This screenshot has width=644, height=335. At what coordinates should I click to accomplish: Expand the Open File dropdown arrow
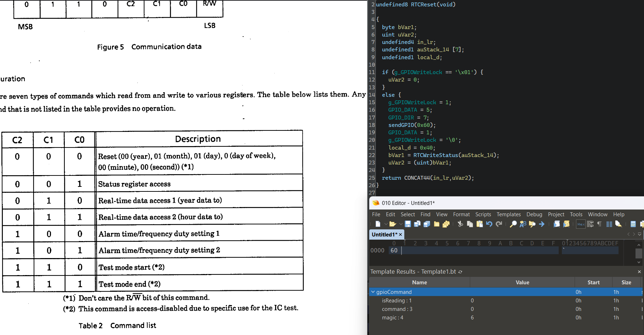click(401, 224)
